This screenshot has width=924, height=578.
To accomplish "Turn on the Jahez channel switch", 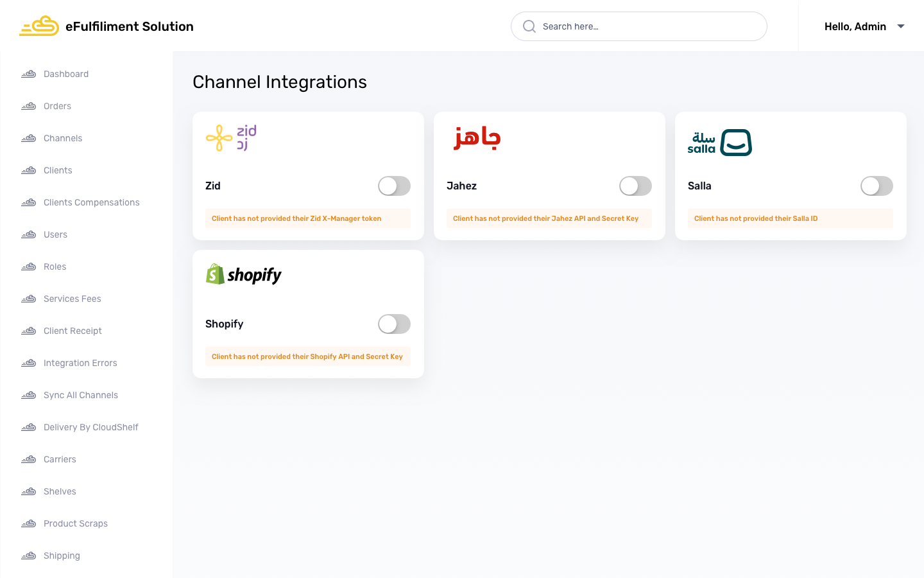I will 635,186.
